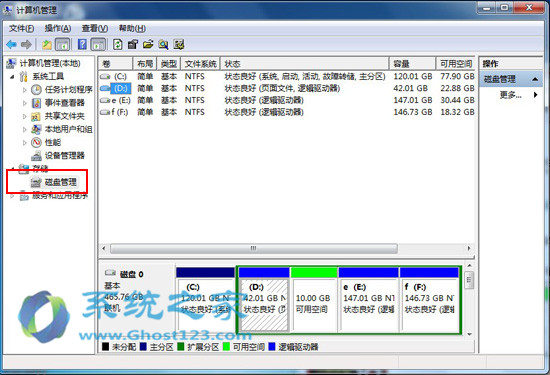The image size is (550, 375).
Task: Open the blue question mark Help icon
Action: [82, 45]
